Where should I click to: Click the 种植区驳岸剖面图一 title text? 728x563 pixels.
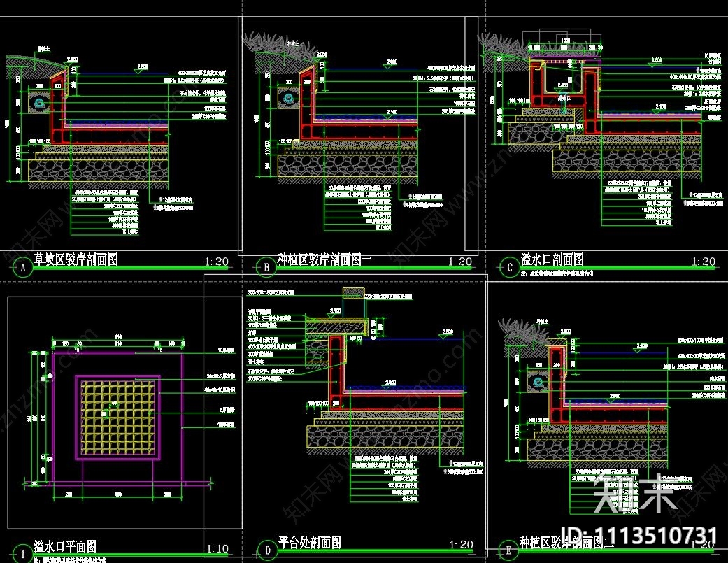(x=324, y=260)
